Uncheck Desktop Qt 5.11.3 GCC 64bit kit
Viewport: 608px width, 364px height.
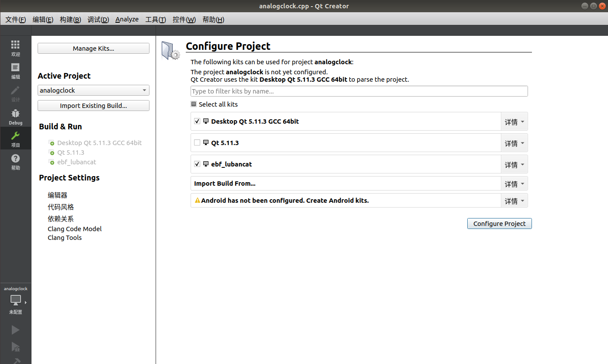[197, 121]
